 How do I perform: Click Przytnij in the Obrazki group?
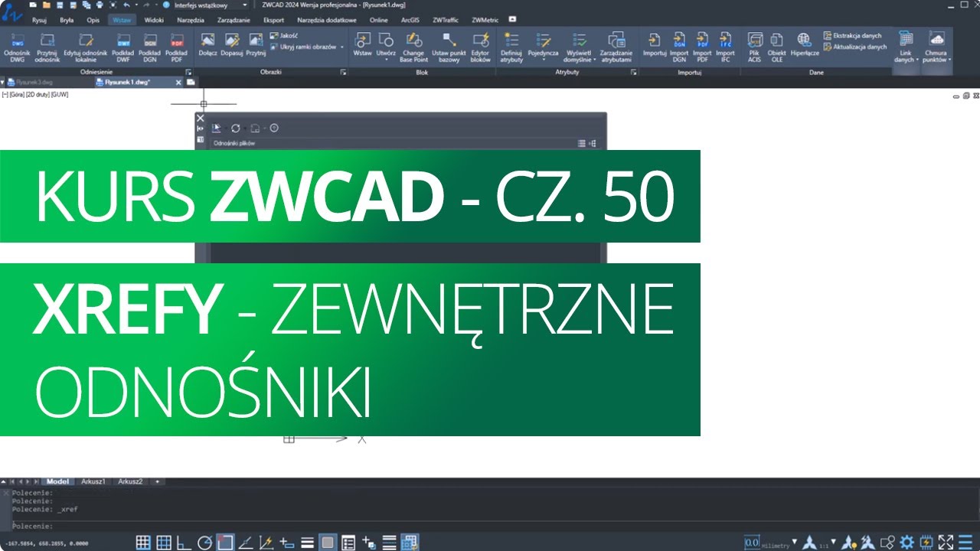256,44
